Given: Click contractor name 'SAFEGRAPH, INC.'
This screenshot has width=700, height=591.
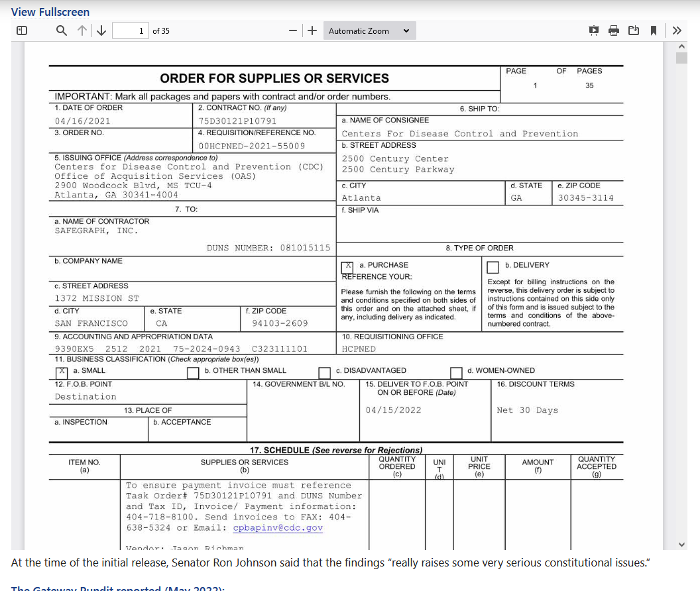Looking at the screenshot, I should point(96,231).
